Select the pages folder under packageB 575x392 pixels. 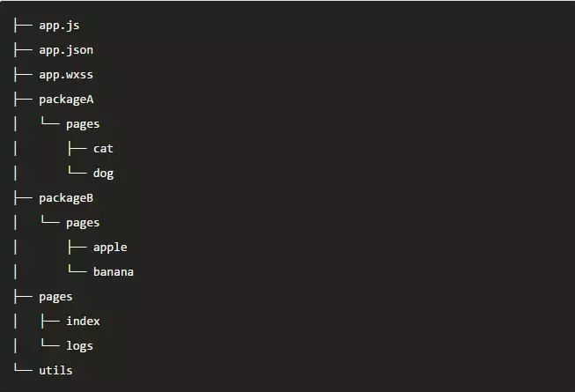point(83,223)
